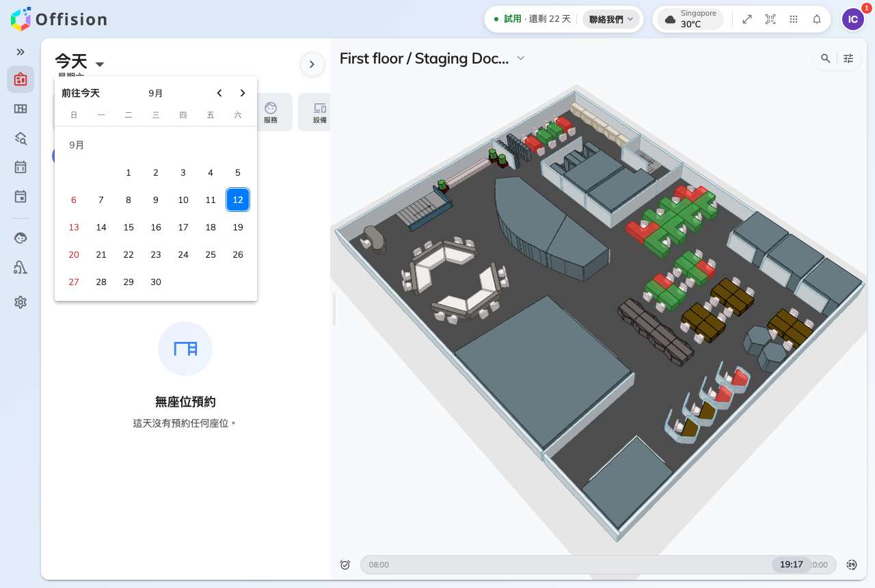
Task: Go to the previous month in calendar
Action: click(x=219, y=93)
